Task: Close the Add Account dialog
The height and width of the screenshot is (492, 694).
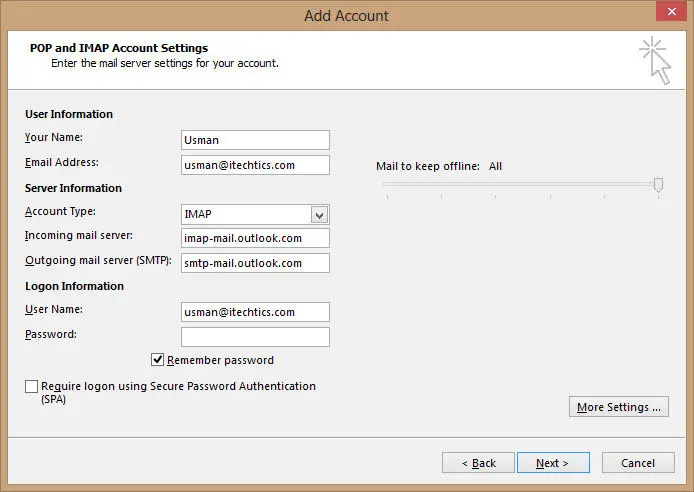Action: 671,12
